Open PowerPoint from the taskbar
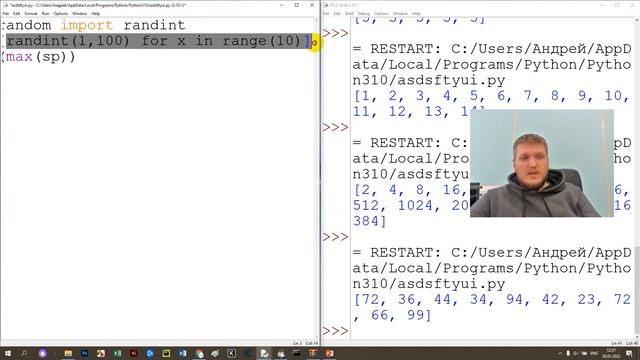This screenshot has width=640, height=360. (329, 353)
